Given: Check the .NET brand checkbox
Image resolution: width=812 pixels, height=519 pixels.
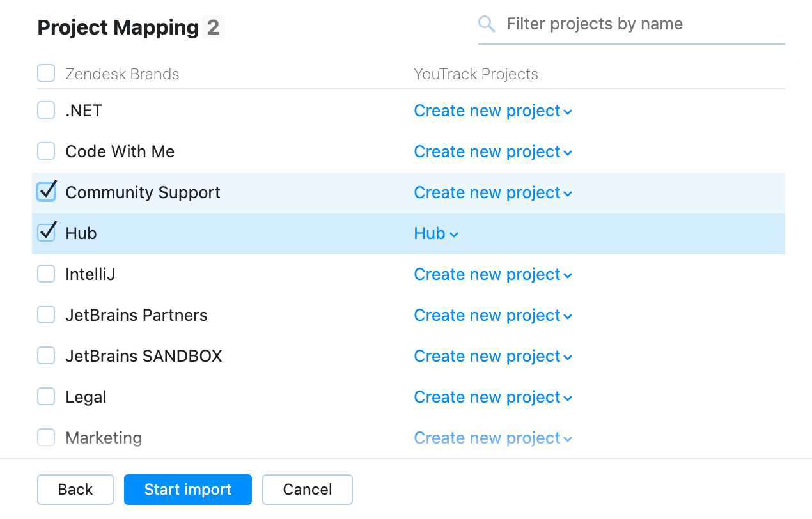Looking at the screenshot, I should click(x=46, y=111).
